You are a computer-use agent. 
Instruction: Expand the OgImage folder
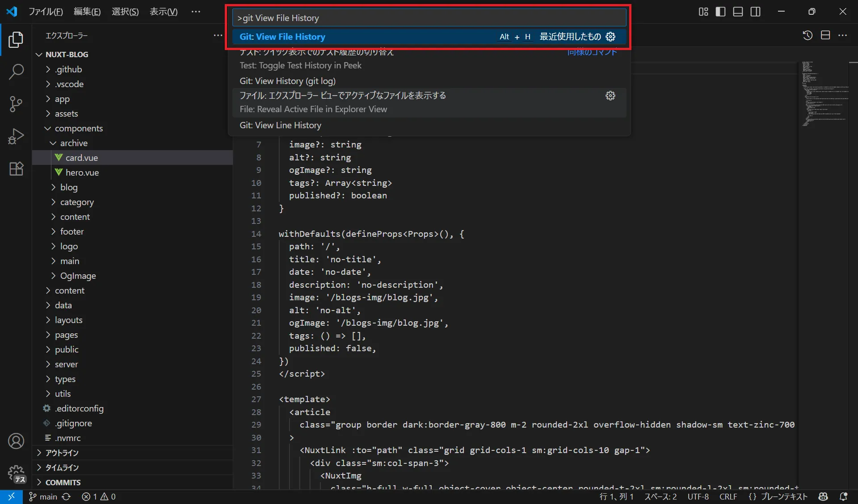[132, 276]
